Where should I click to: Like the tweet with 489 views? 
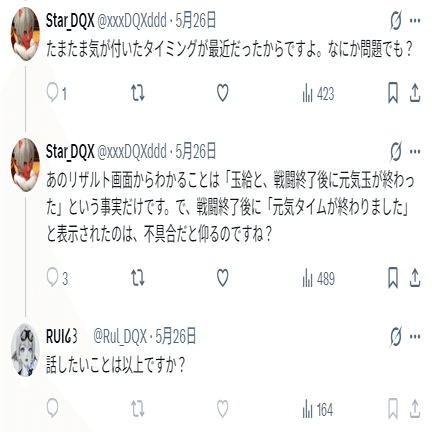[x=223, y=278]
